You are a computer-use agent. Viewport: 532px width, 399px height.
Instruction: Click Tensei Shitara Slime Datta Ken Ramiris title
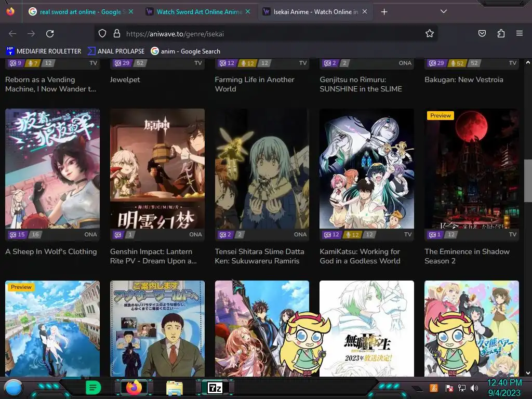260,256
